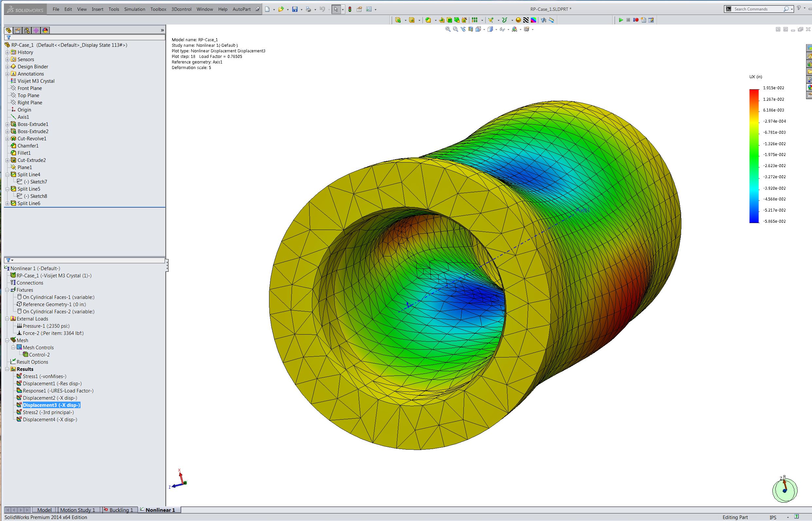This screenshot has height=521, width=812.
Task: Click the Hide/Show Items glasses icon
Action: coord(502,29)
